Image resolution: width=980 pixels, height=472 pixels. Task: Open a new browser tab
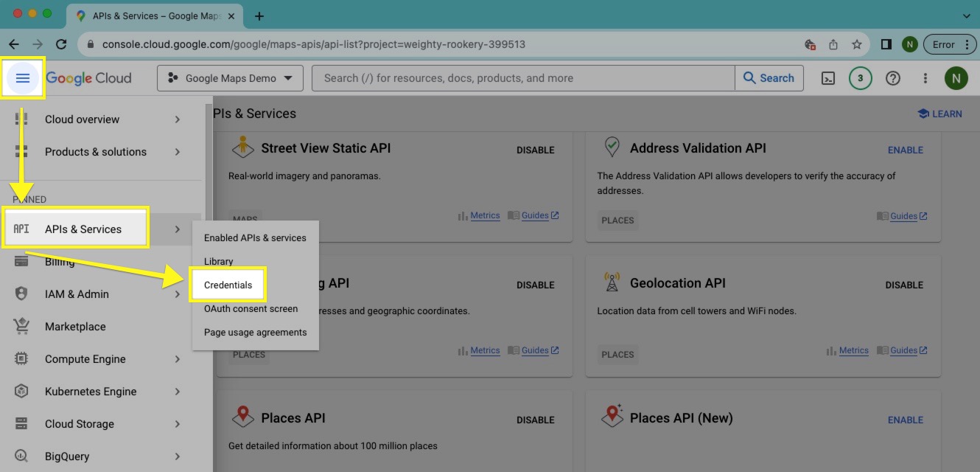(259, 15)
